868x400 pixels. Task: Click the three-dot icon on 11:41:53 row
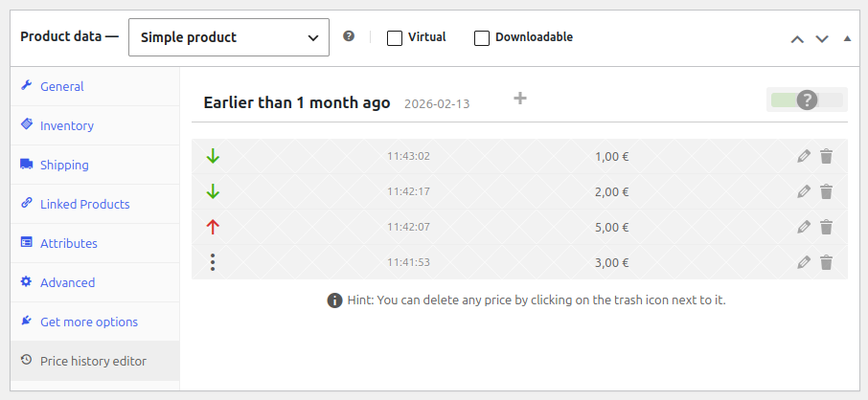tap(213, 262)
